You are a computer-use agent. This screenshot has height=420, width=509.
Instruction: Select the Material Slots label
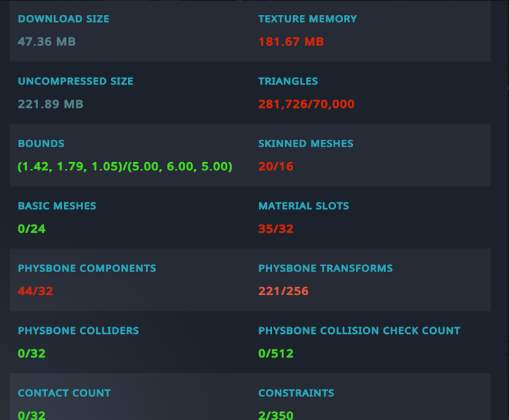(x=303, y=206)
